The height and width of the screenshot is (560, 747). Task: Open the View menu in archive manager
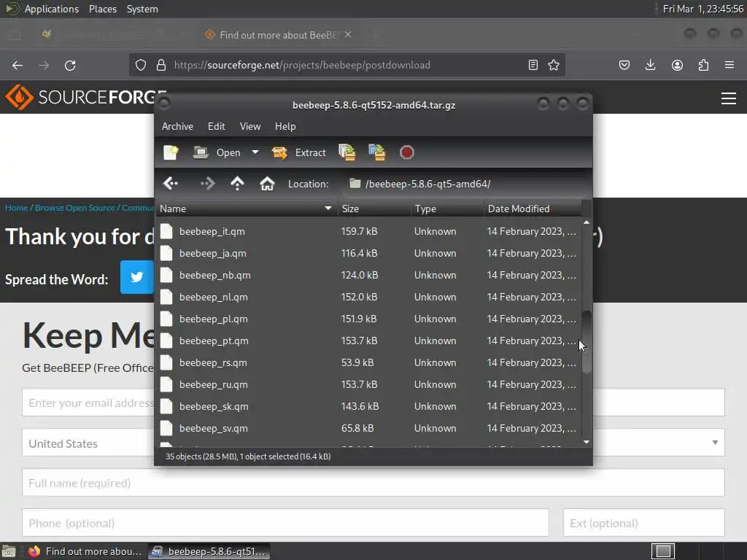point(250,126)
